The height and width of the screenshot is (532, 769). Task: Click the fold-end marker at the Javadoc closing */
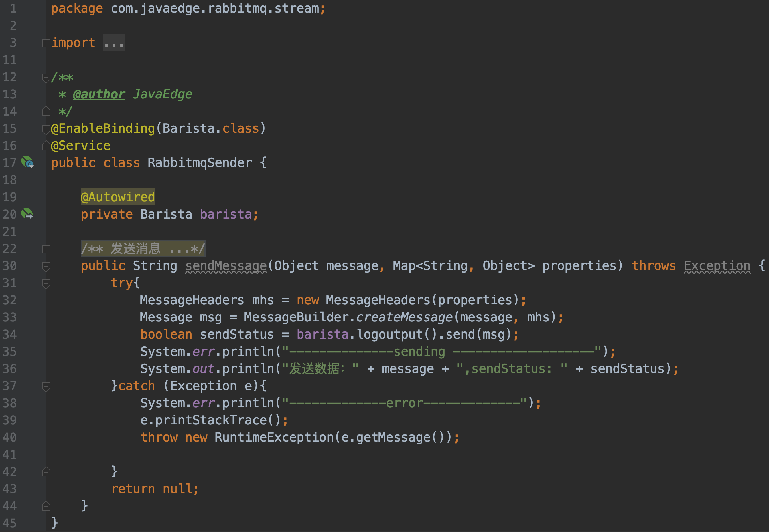[x=46, y=111]
